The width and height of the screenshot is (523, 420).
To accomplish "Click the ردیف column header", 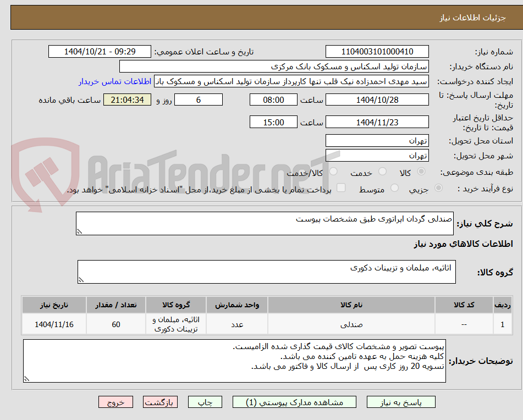I will click(503, 305).
